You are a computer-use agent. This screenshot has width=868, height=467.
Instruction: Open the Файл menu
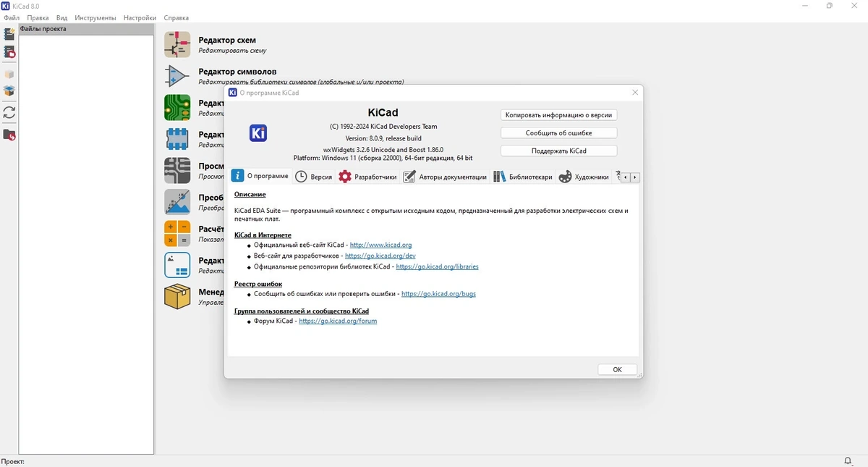tap(12, 17)
